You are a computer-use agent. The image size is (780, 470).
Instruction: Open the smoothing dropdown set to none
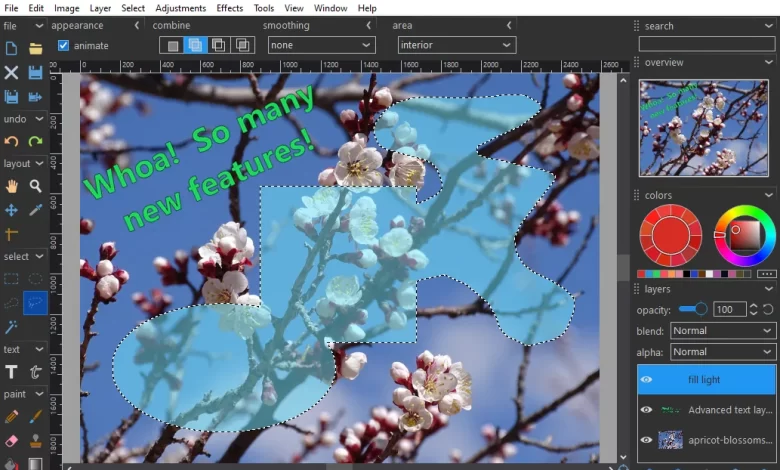click(321, 45)
